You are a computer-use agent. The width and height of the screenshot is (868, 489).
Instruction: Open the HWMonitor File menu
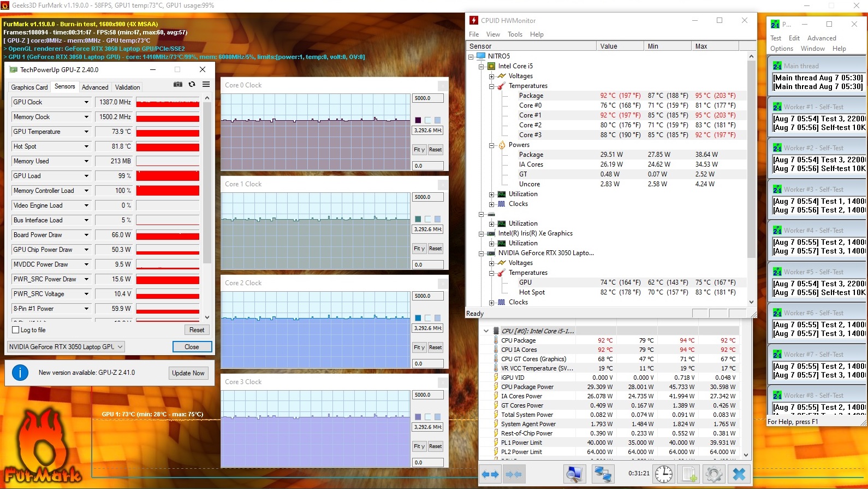474,34
